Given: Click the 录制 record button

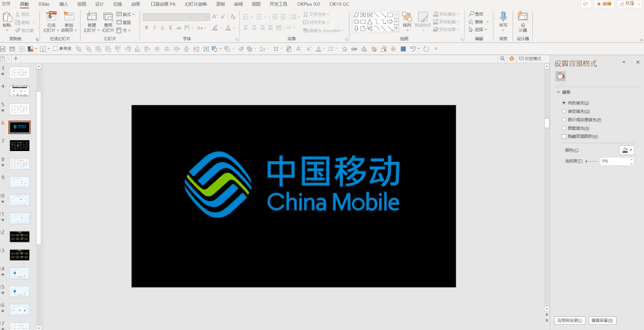Looking at the screenshot, I should point(604,4).
